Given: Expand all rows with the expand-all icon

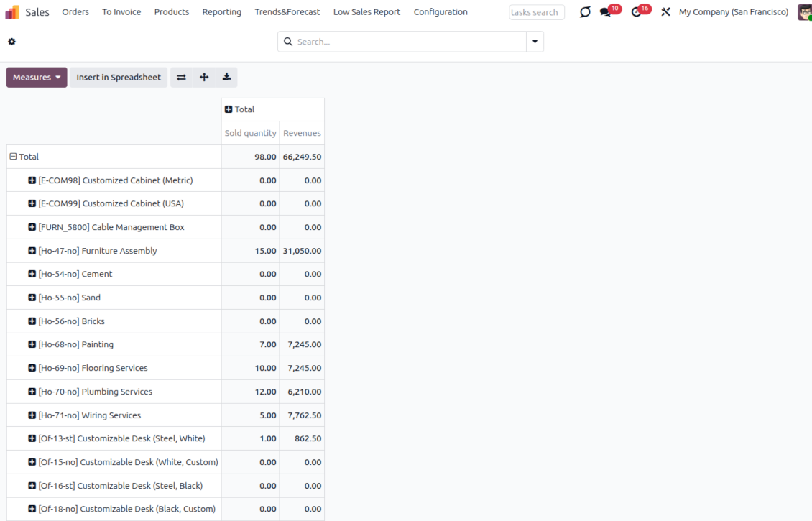Looking at the screenshot, I should (204, 77).
